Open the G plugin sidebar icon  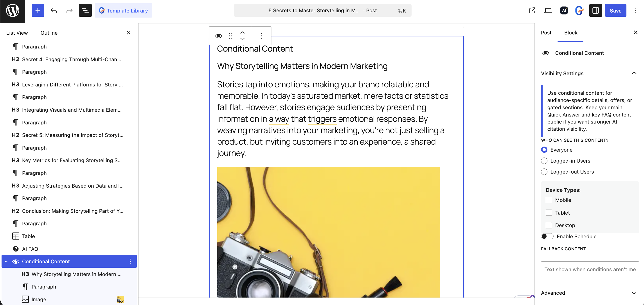[x=579, y=11]
